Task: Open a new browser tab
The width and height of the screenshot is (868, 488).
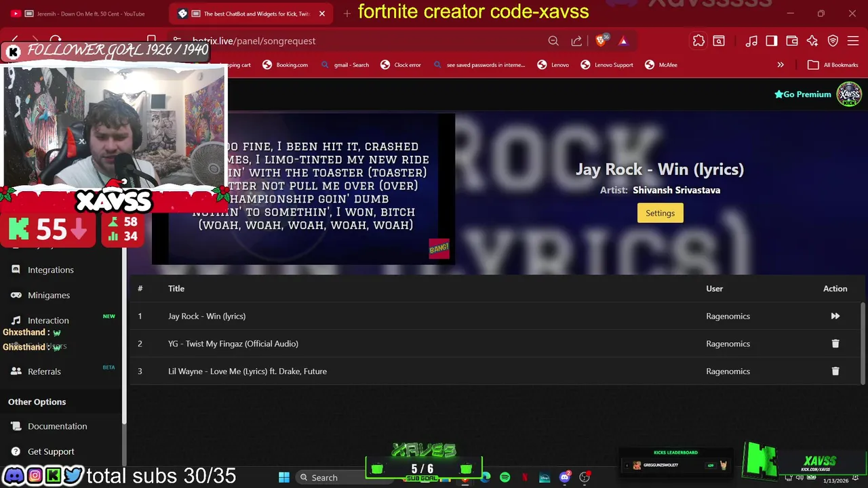Action: (347, 14)
